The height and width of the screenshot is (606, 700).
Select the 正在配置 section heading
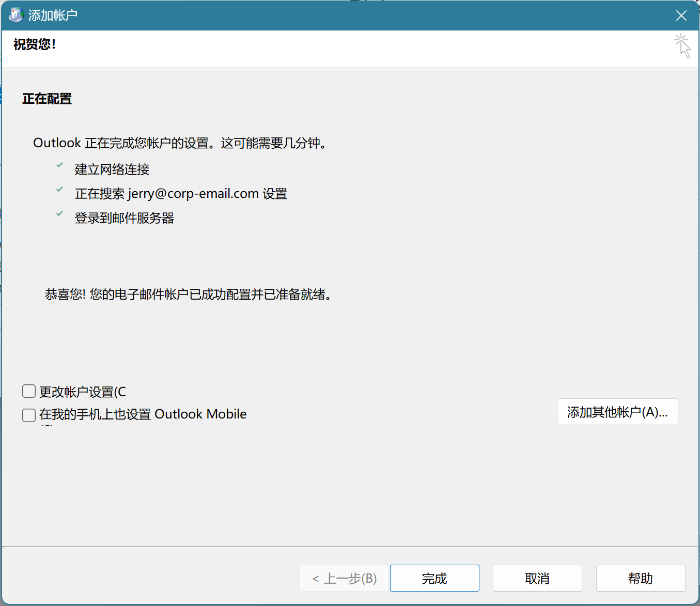[x=47, y=99]
